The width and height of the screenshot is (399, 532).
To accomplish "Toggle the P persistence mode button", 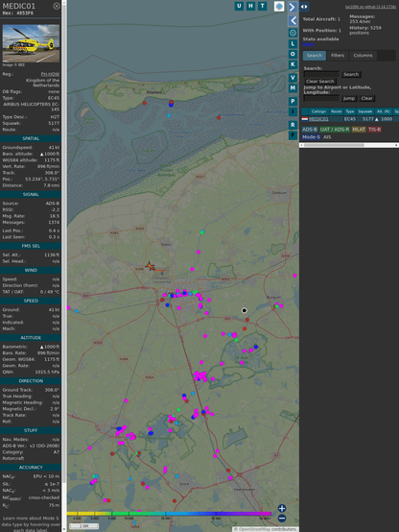I will pos(293,101).
